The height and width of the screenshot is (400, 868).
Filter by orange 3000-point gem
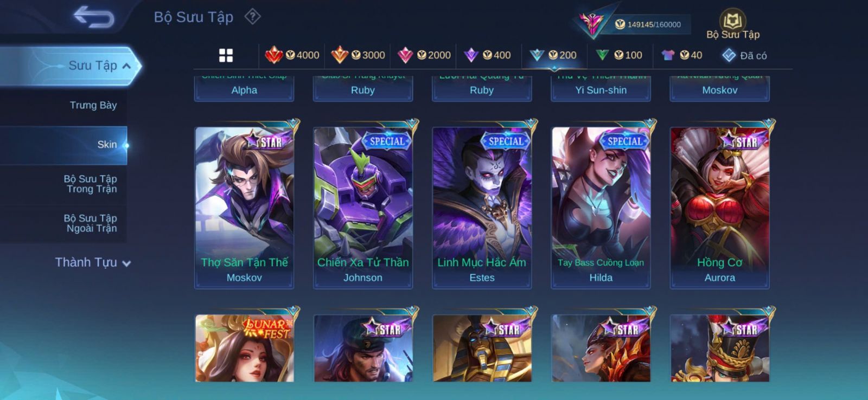(358, 55)
